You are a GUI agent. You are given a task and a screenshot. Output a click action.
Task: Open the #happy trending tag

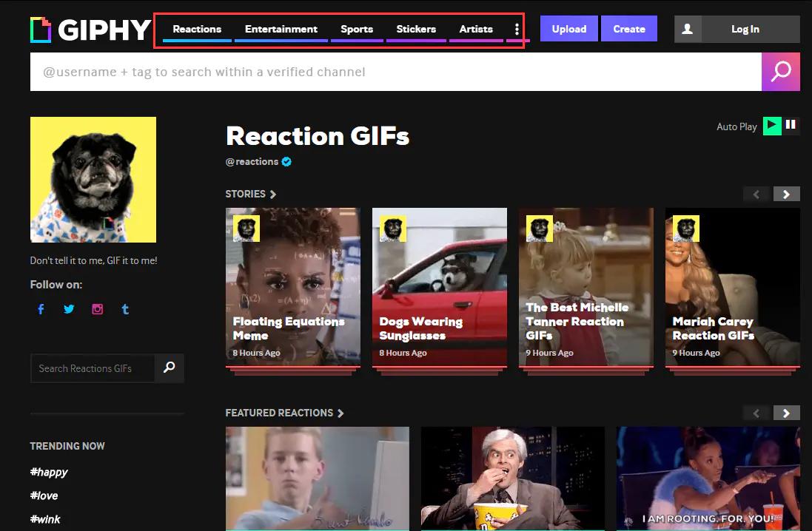tap(49, 472)
